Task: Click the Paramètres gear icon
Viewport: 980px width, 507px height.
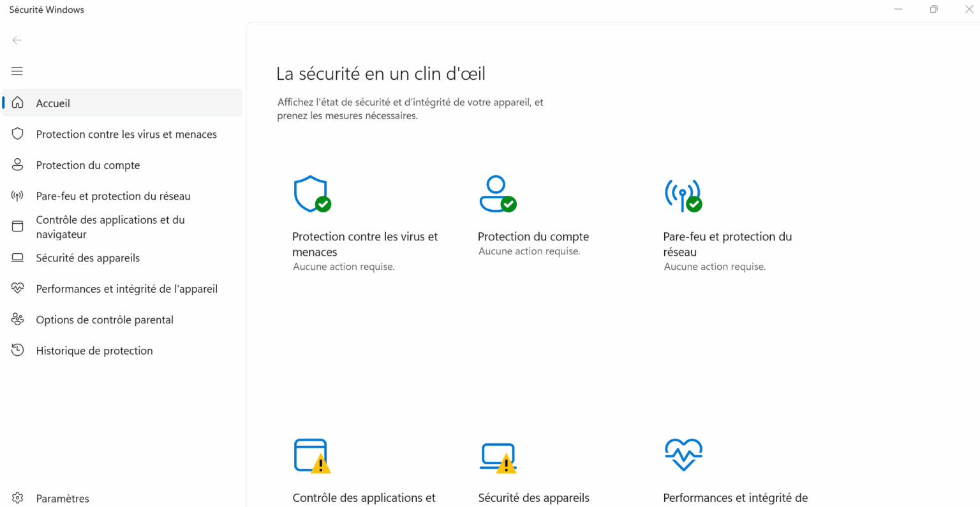Action: click(x=18, y=498)
